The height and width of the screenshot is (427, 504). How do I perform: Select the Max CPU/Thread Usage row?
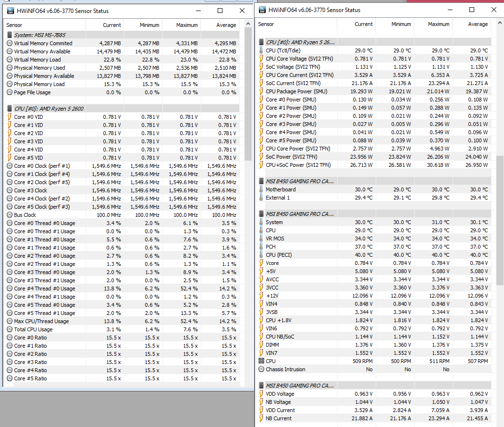(122, 321)
